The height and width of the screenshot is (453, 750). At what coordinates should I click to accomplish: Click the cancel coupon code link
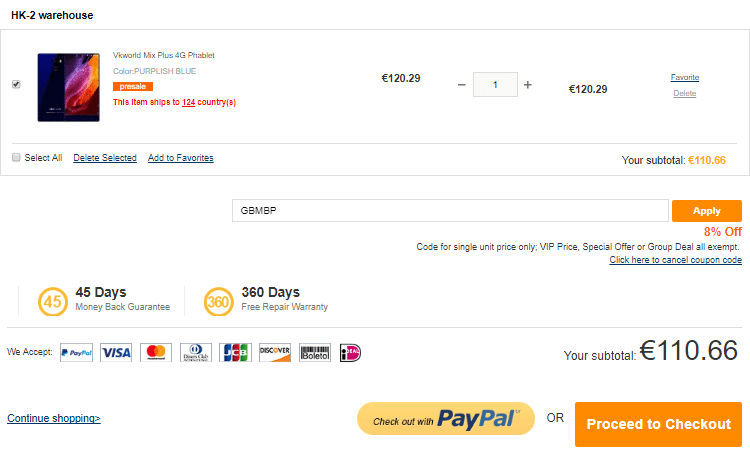[675, 260]
